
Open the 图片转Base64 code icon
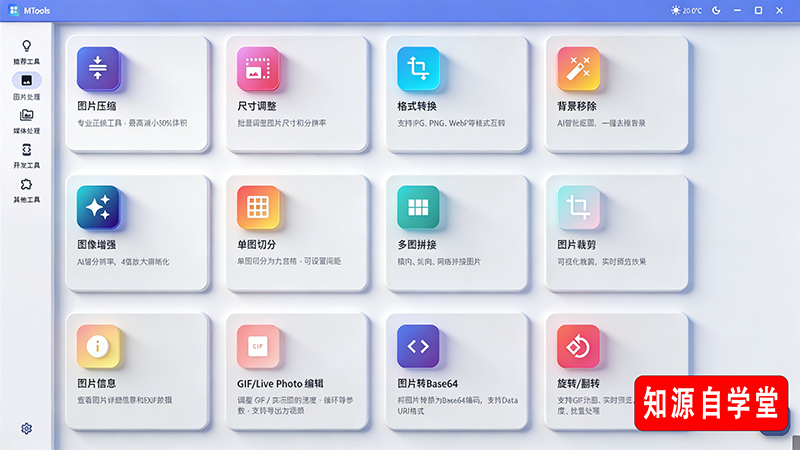coord(418,346)
